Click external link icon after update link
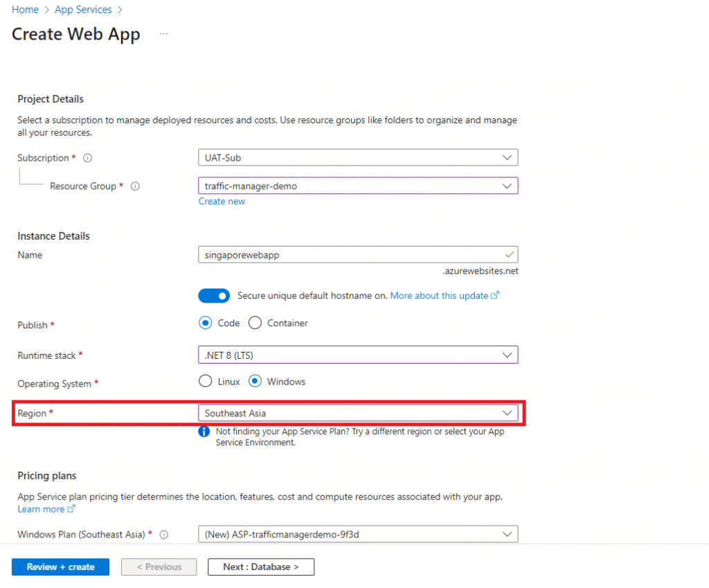Viewport: 709px width, 588px height. [x=495, y=296]
